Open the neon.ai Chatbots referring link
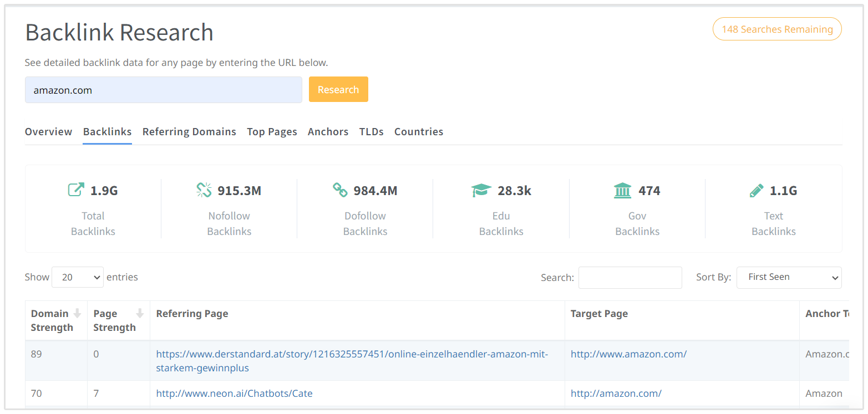868x414 pixels. point(234,393)
